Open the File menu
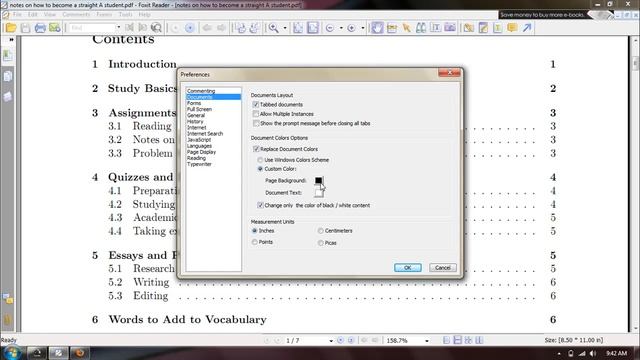This screenshot has height=360, width=640. pos(17,14)
